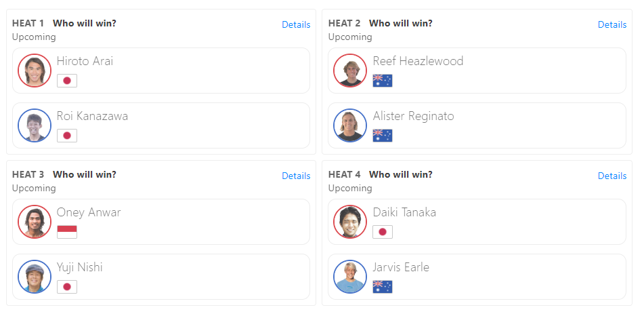The height and width of the screenshot is (314, 644).
Task: Click the Japan flag under Hiroto Arai
Action: pyautogui.click(x=67, y=81)
